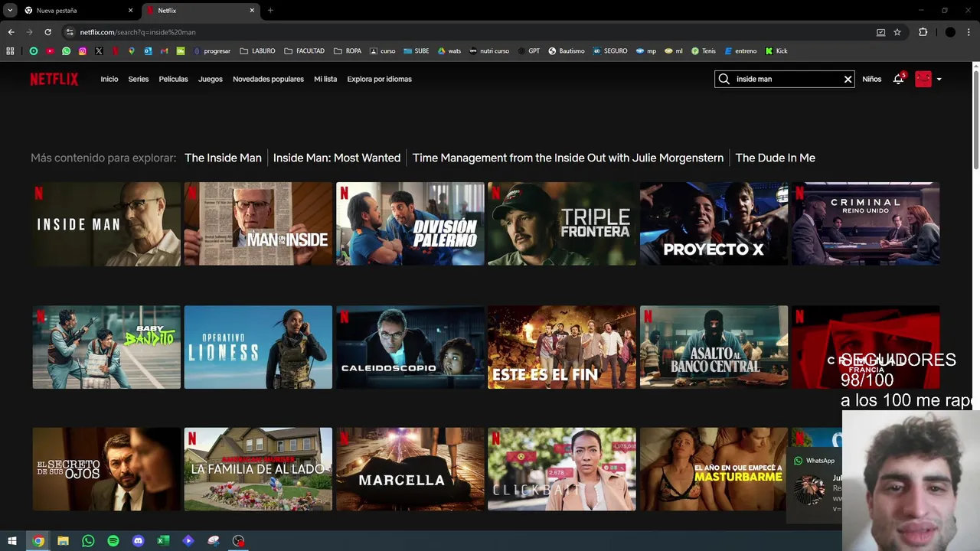980x551 pixels.
Task: Open the Criminal Reino Unido card
Action: (866, 224)
